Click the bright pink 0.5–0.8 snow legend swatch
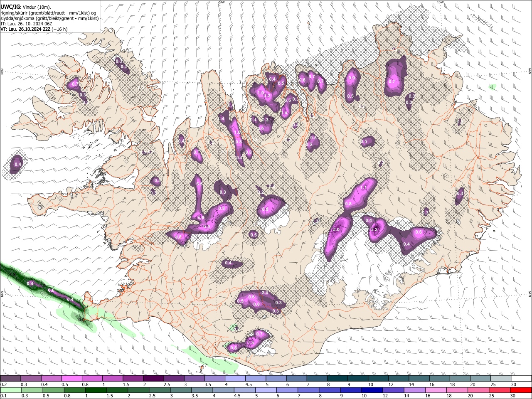The width and height of the screenshot is (532, 399). pyautogui.click(x=72, y=378)
